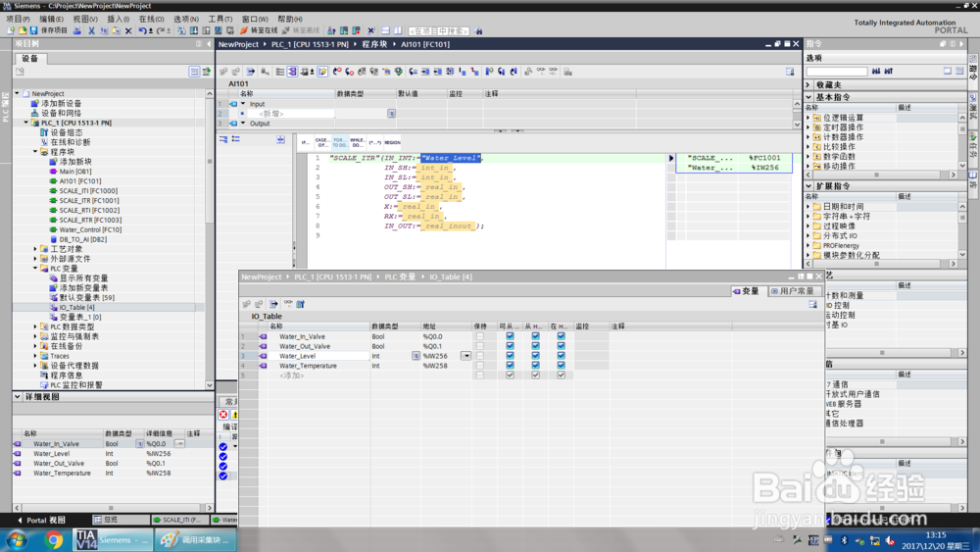Viewport: 980px width, 552px height.
Task: Click the project search input field
Action: click(439, 30)
